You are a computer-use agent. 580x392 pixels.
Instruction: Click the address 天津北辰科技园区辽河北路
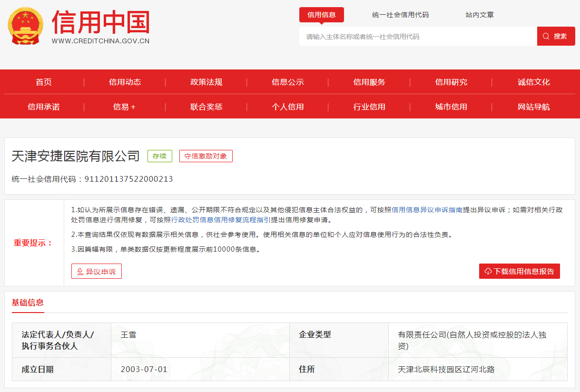[446, 370]
